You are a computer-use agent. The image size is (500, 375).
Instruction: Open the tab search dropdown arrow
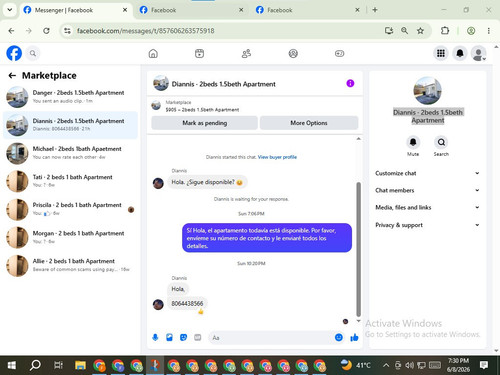tap(10, 10)
